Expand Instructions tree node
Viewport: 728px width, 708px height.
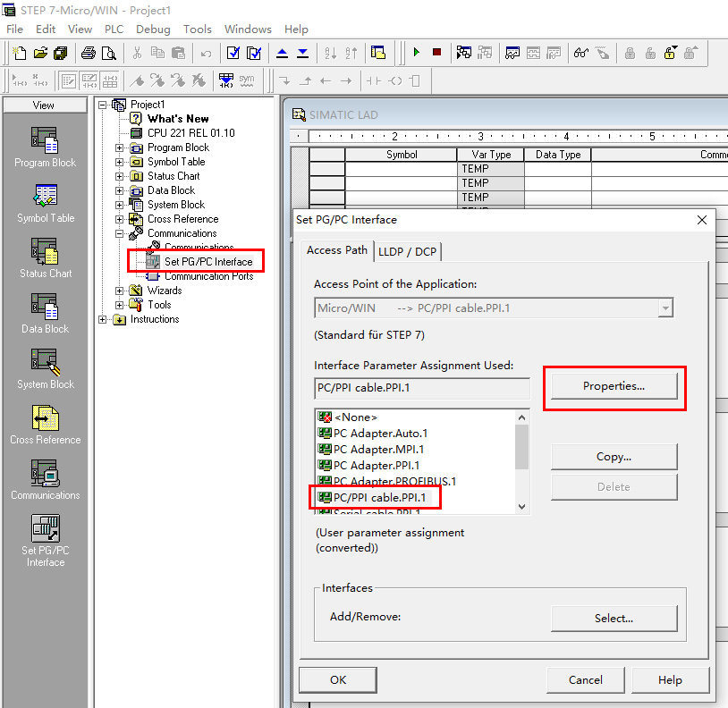point(103,320)
